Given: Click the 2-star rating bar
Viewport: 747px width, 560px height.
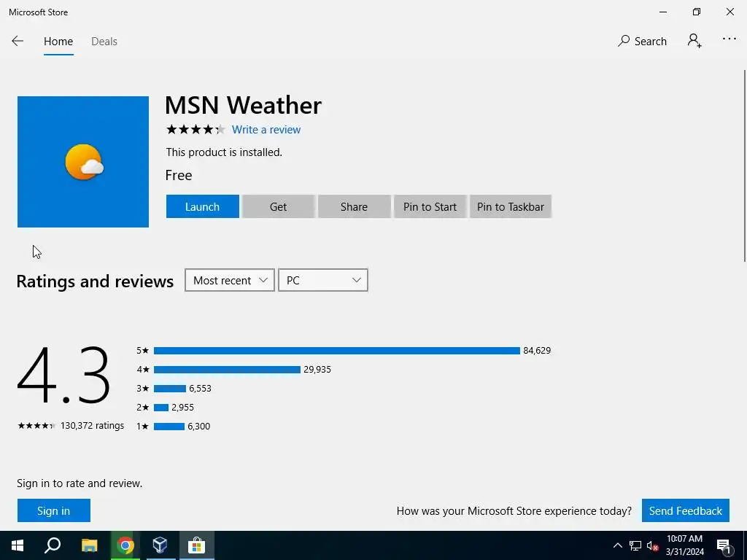Looking at the screenshot, I should (161, 408).
